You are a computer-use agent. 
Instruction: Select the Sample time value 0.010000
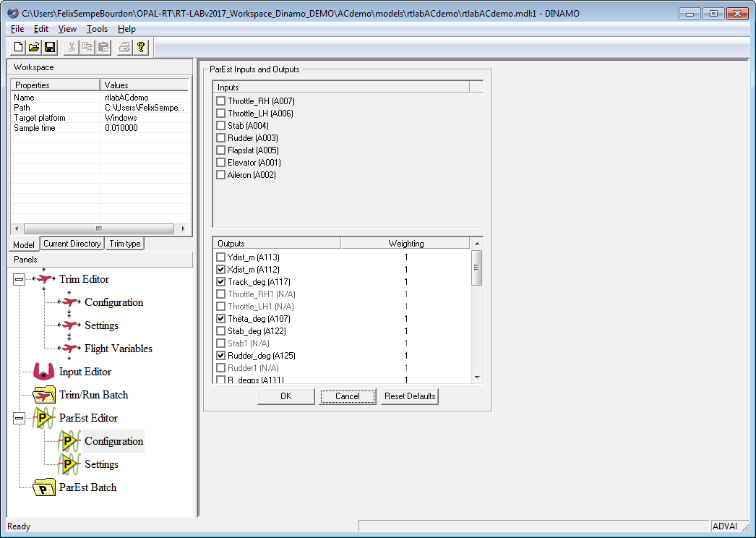121,128
